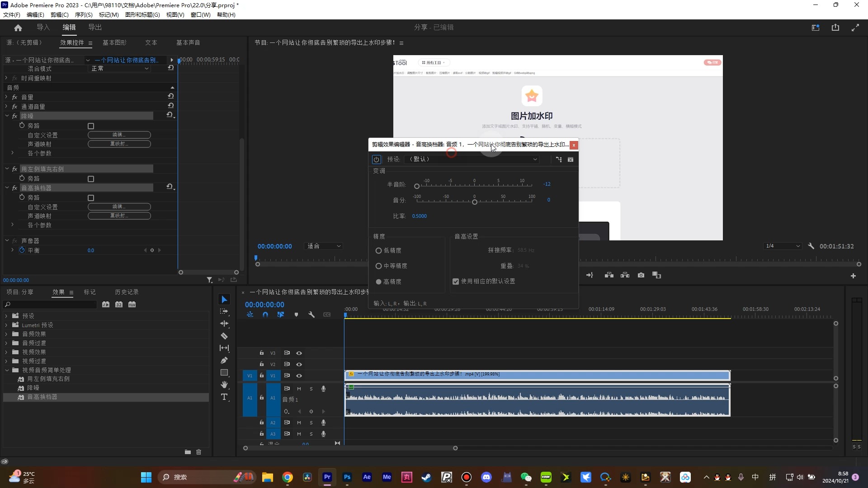
Task: Open program monitor settings wrench
Action: click(x=811, y=246)
